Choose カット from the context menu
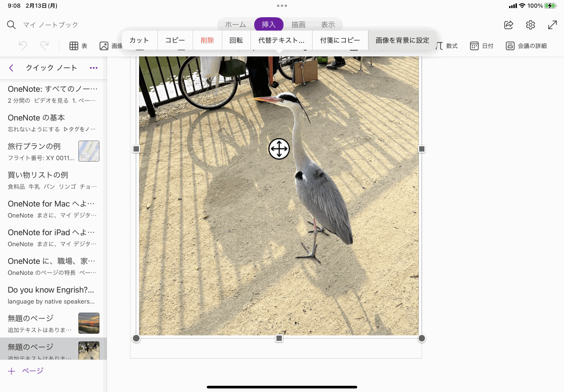Screen dimensions: 564x392 point(139,40)
